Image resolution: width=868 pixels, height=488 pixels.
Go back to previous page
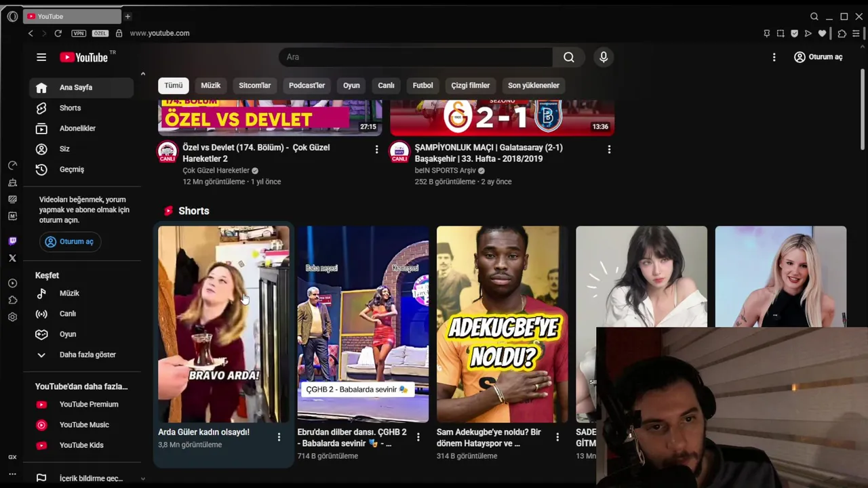click(x=31, y=33)
